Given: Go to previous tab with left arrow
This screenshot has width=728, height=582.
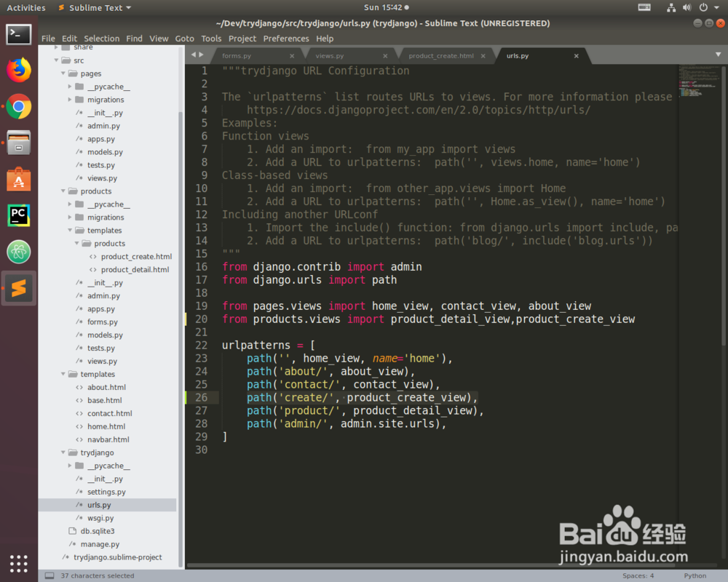Looking at the screenshot, I should click(x=194, y=55).
